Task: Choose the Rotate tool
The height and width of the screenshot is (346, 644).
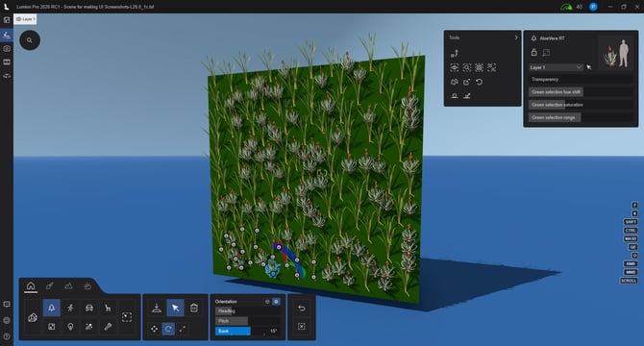Action: tap(168, 329)
